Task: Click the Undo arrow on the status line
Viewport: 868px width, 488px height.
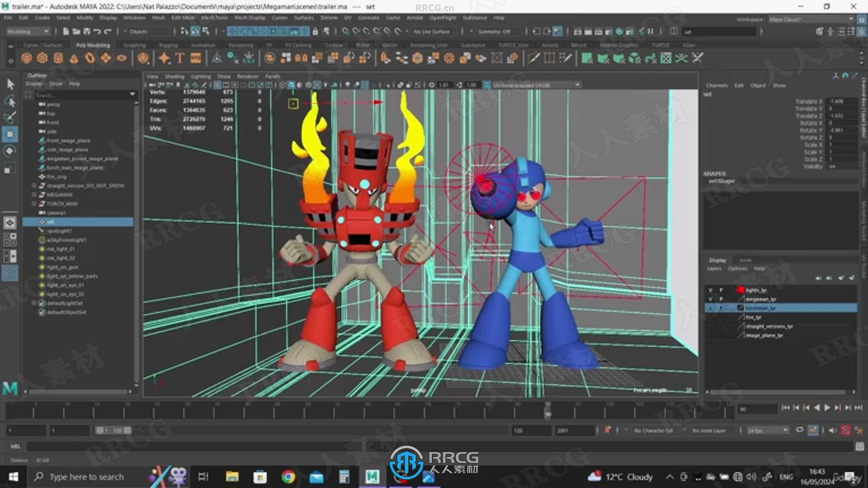Action: (97, 32)
